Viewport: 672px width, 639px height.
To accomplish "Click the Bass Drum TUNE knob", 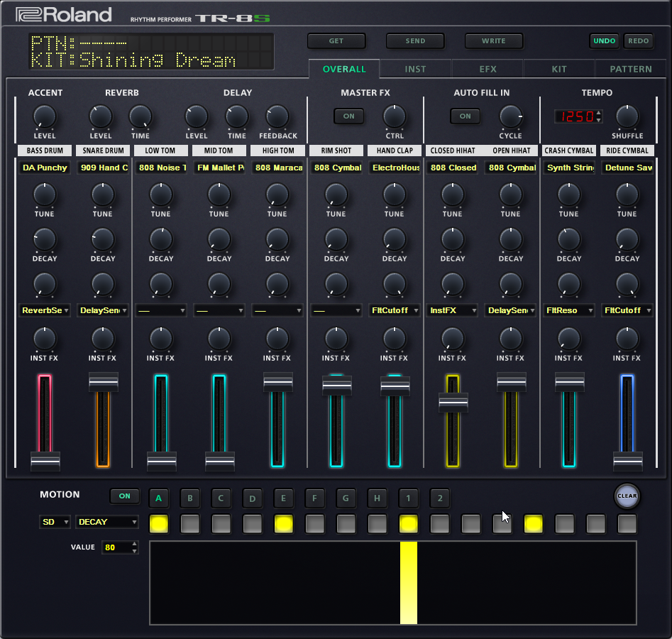I will (45, 195).
